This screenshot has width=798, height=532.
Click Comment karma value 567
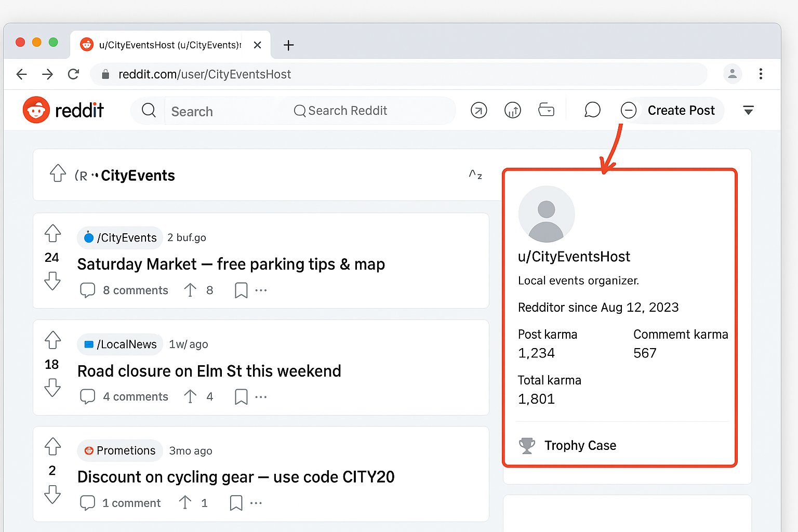(645, 353)
